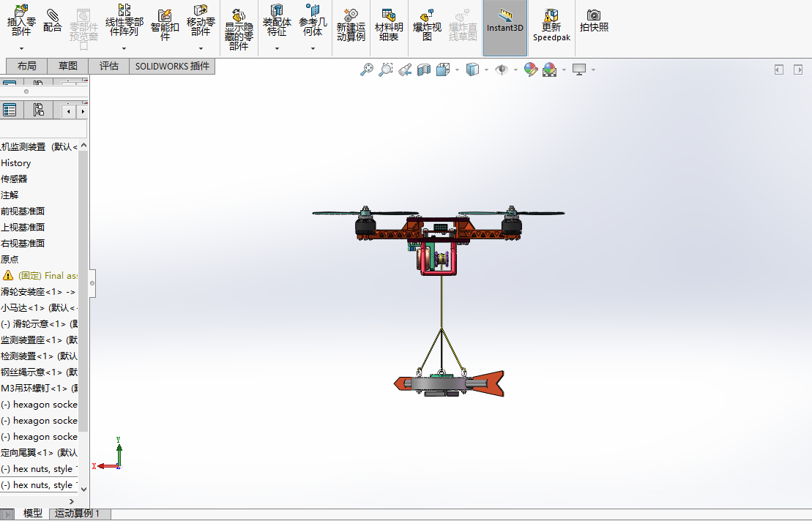This screenshot has width=812, height=521.
Task: Click the Previous View icon
Action: tap(405, 70)
